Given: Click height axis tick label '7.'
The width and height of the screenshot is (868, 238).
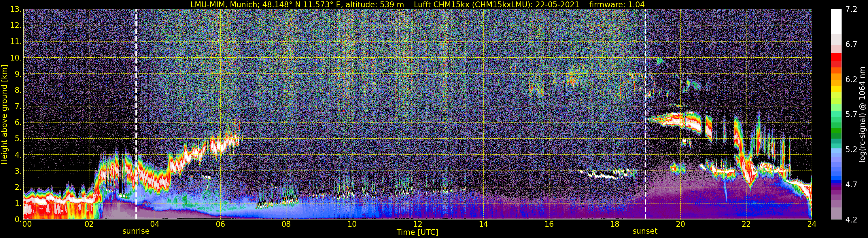Looking at the screenshot, I should 18,107.
